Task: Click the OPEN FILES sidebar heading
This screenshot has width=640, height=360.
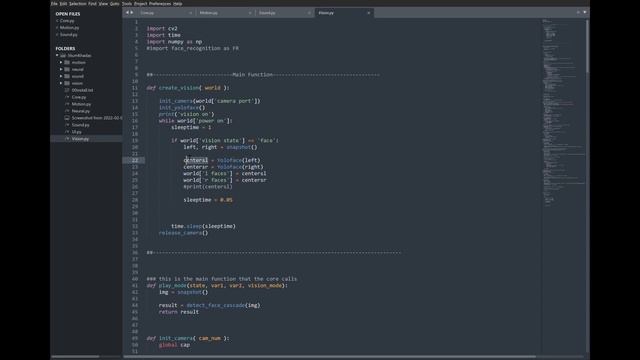Action: click(x=68, y=14)
